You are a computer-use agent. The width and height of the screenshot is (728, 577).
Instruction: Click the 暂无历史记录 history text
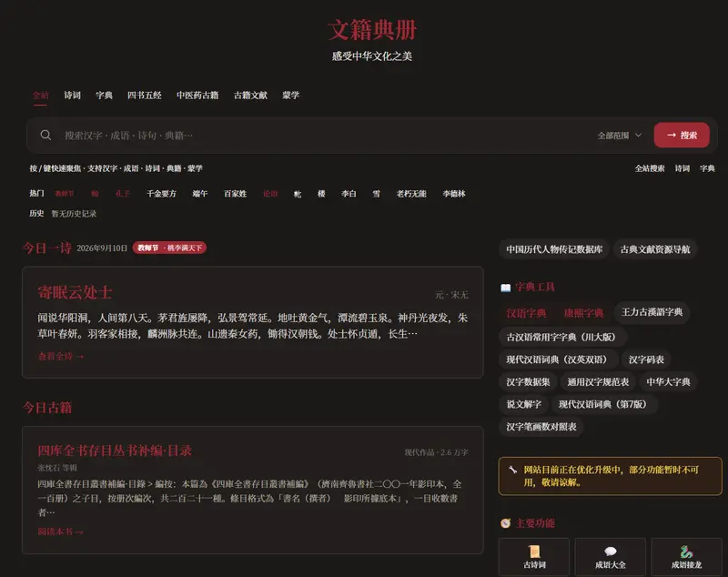(x=74, y=214)
